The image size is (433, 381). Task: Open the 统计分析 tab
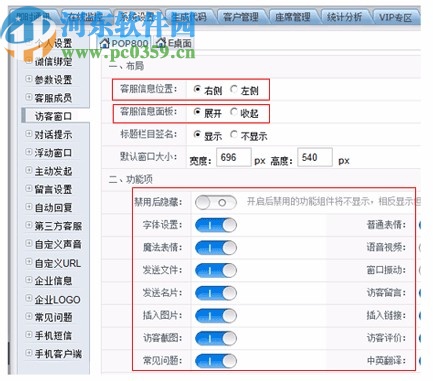(x=344, y=17)
